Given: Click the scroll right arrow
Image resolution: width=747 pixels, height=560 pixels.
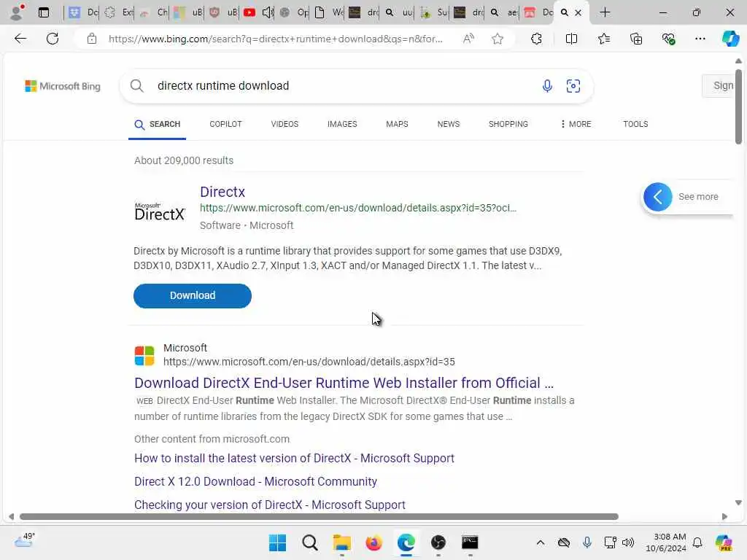Looking at the screenshot, I should pyautogui.click(x=724, y=517).
